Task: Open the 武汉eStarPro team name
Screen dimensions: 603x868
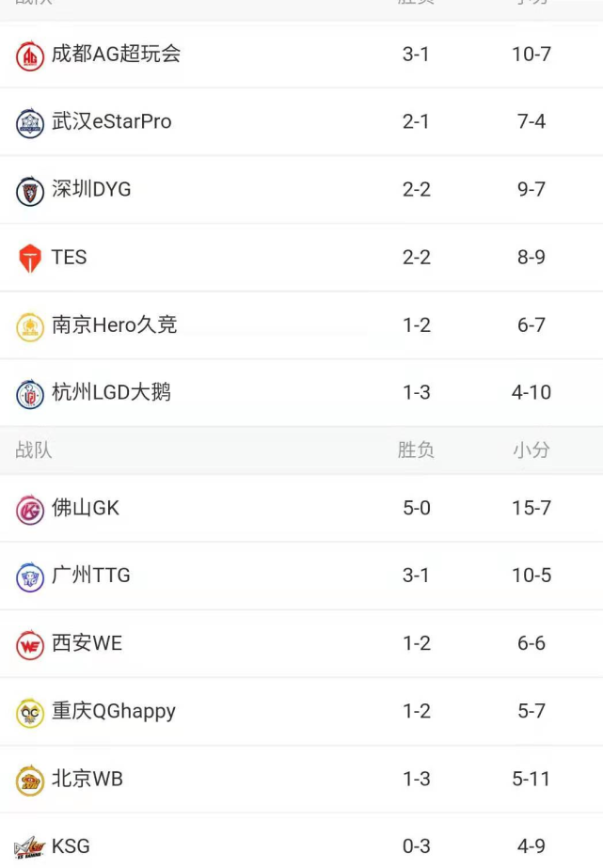Action: point(112,121)
